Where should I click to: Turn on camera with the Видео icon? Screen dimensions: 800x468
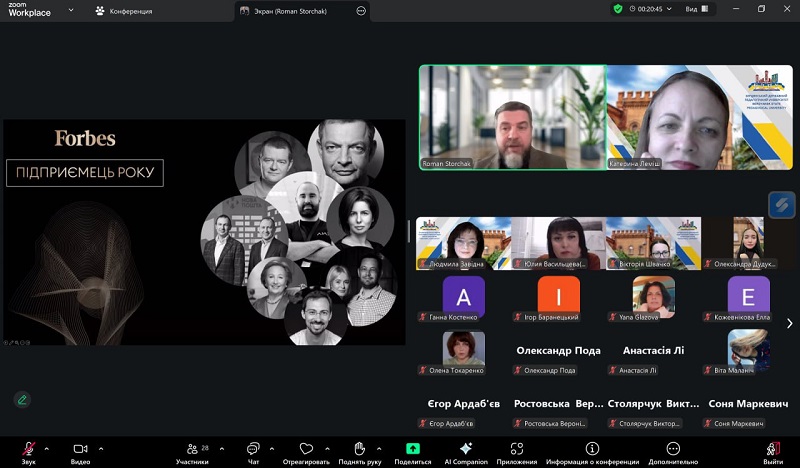[x=80, y=449]
